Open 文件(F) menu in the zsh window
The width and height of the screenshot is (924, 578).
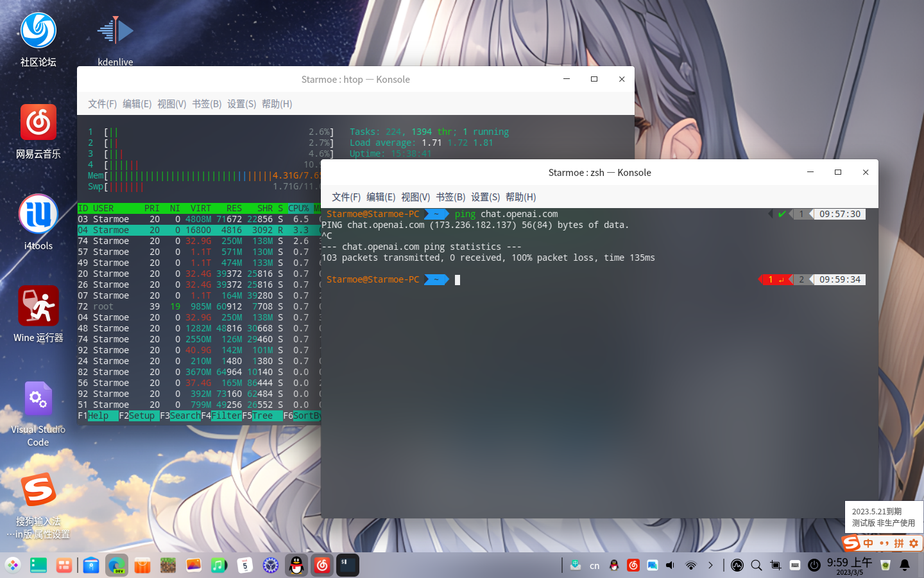click(346, 197)
